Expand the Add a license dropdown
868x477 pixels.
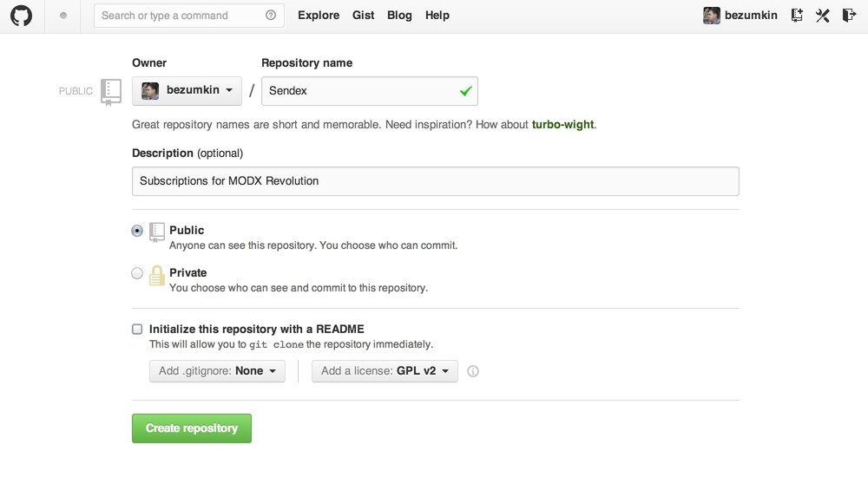pos(385,371)
